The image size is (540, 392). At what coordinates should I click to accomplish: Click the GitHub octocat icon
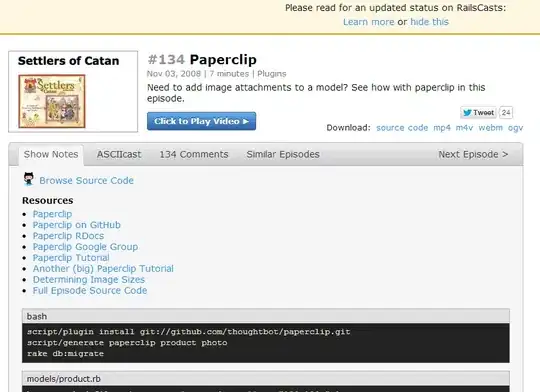point(29,179)
